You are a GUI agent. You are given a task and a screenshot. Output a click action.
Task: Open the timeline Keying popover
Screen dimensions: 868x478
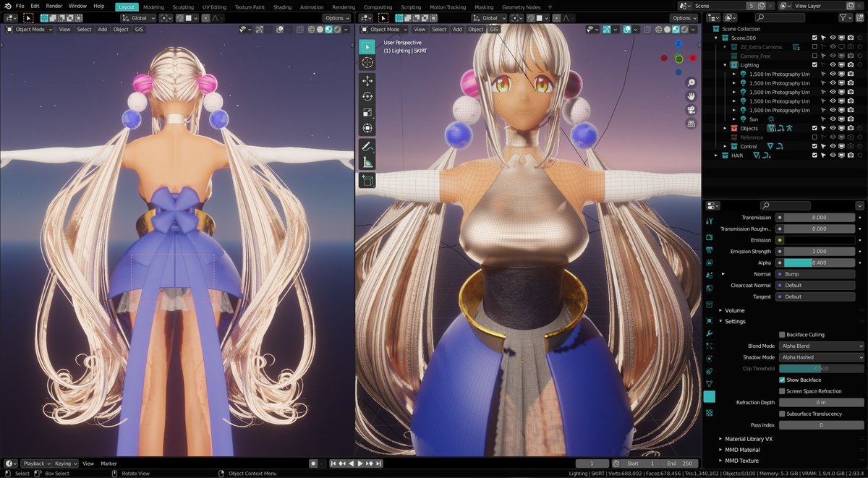pyautogui.click(x=65, y=464)
